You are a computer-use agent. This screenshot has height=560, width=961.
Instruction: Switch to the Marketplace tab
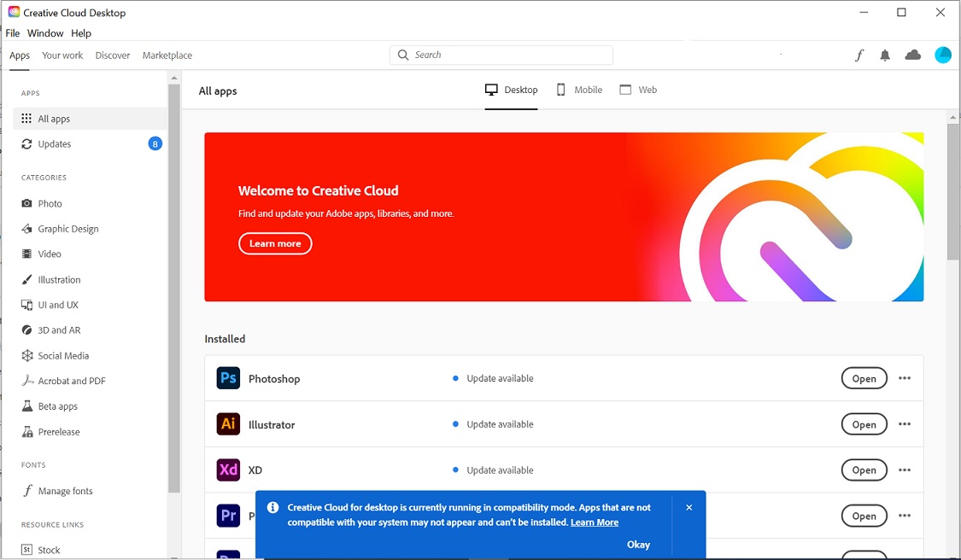point(167,55)
